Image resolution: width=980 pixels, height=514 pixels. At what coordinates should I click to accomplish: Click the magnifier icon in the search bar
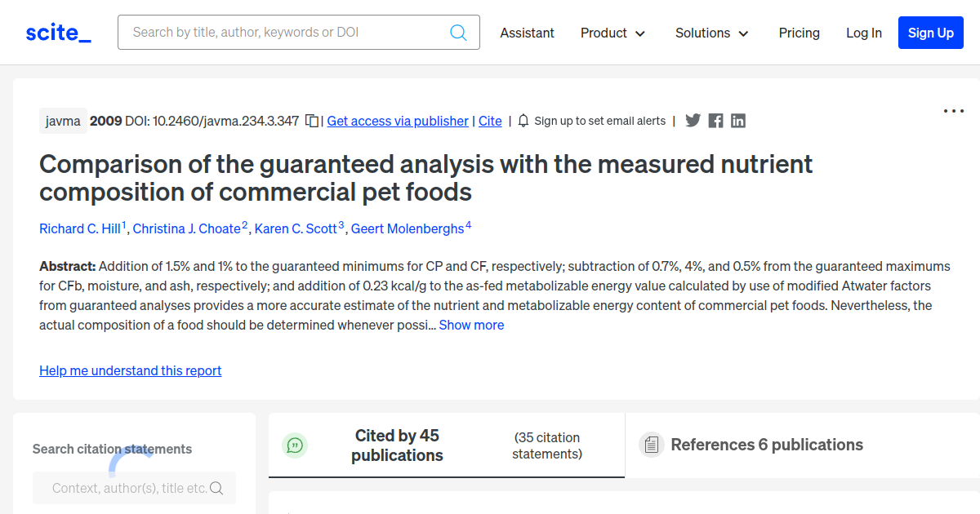pyautogui.click(x=458, y=33)
